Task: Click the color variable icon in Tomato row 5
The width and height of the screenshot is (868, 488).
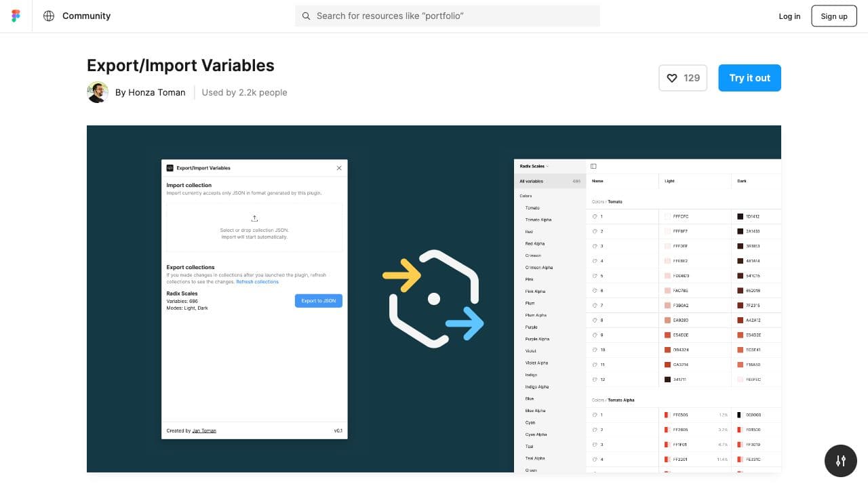Action: (x=595, y=276)
